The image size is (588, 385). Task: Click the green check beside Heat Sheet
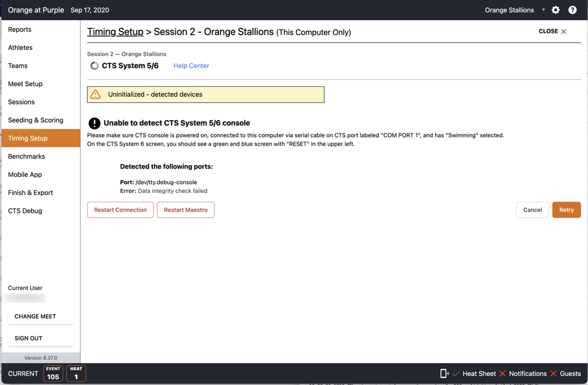pyautogui.click(x=456, y=373)
